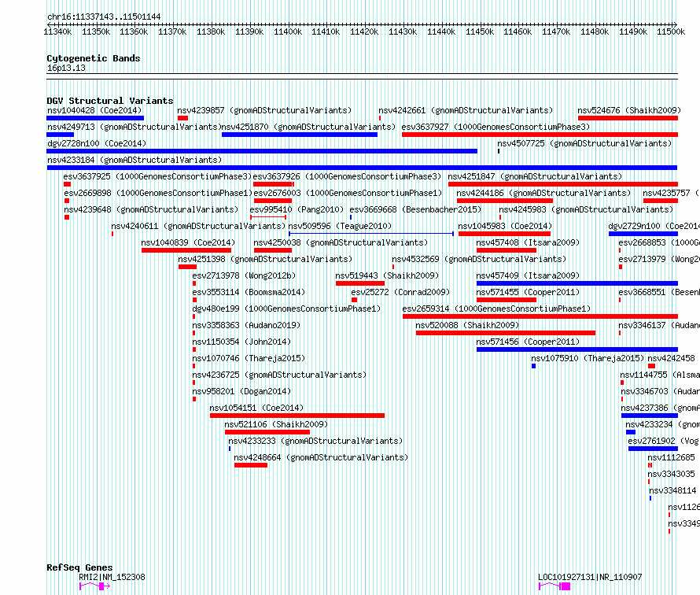Click the blue bar of nsv4233184
This screenshot has width=700, height=595.
362,168
